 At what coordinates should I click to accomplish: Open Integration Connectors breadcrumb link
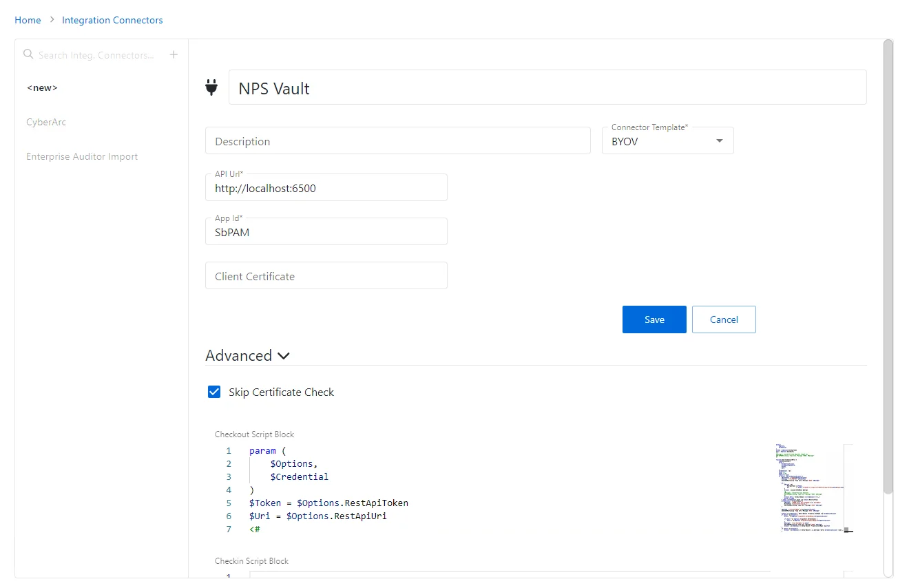coord(112,20)
